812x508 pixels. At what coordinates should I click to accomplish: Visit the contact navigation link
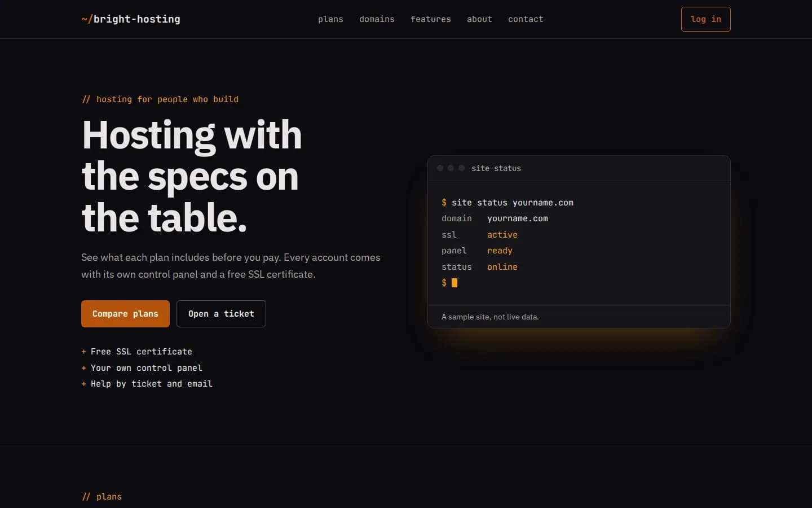tap(526, 19)
